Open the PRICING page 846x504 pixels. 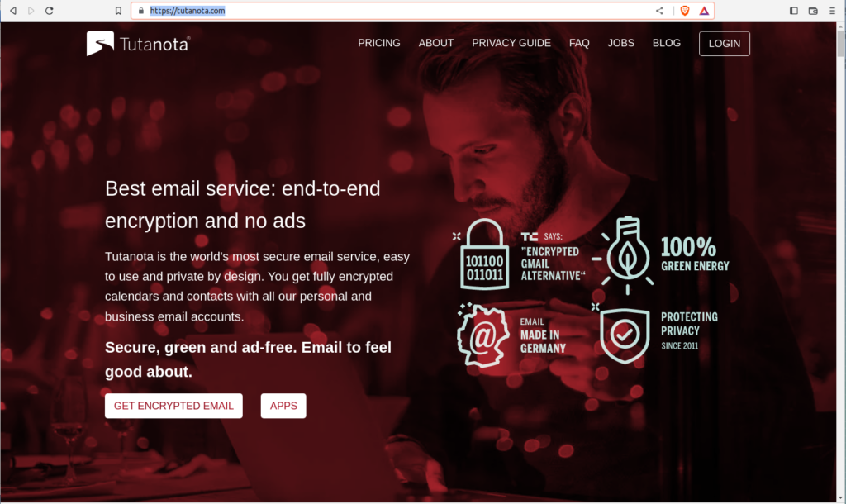coord(378,43)
